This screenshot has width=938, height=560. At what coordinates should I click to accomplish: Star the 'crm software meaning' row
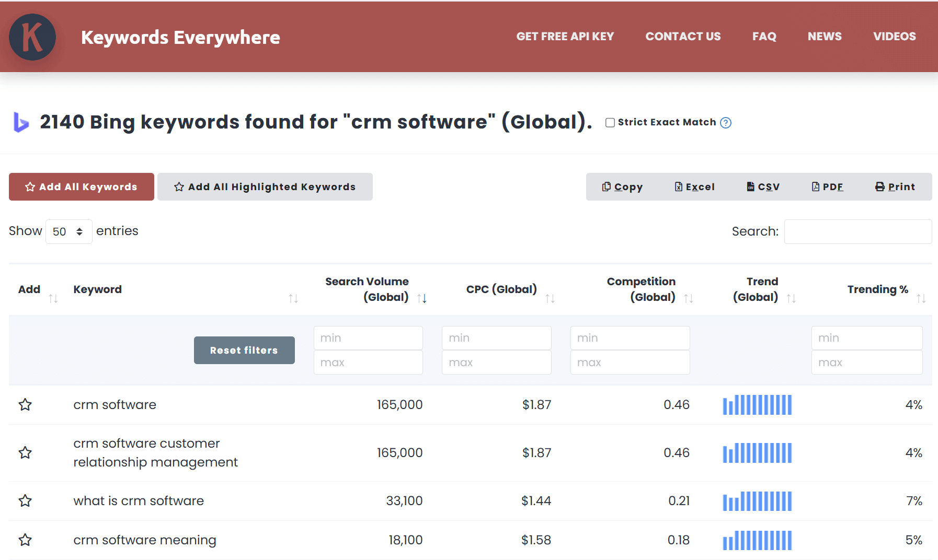(25, 540)
